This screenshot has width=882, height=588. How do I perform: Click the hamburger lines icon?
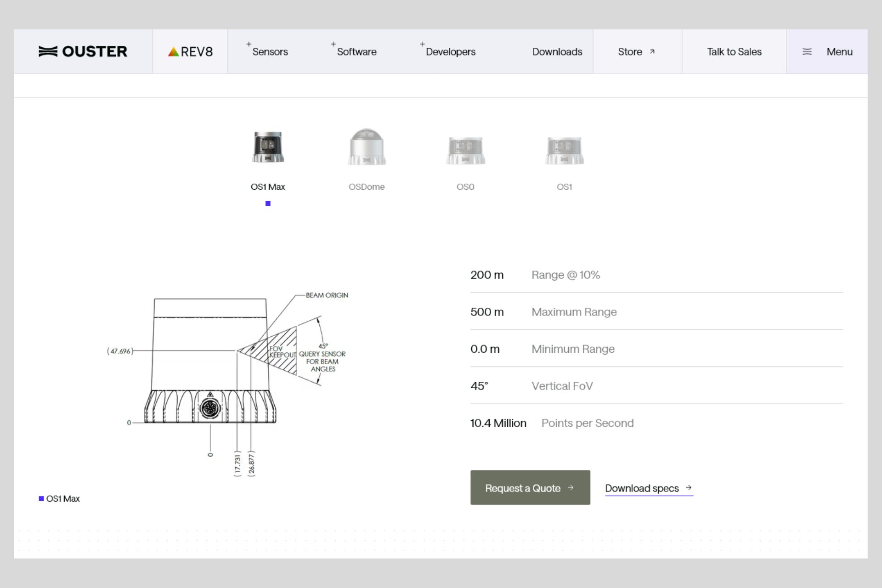pyautogui.click(x=807, y=51)
